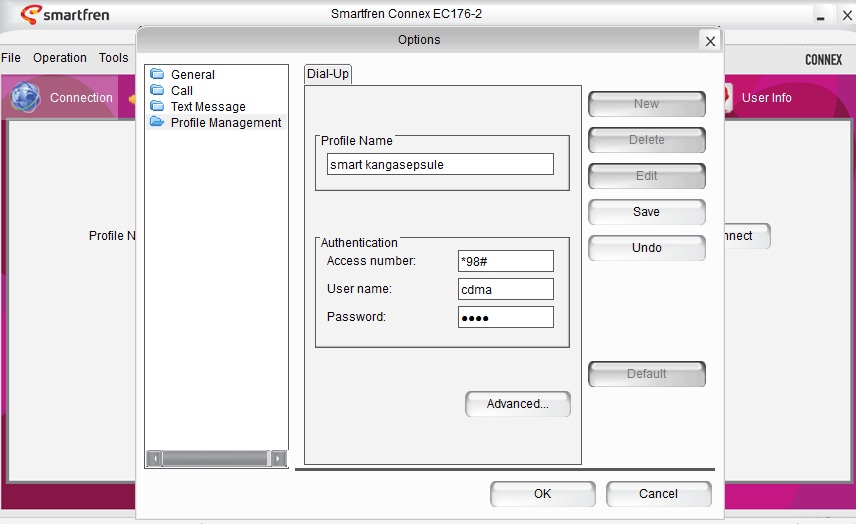
Task: Click the Undo button
Action: [x=646, y=248]
